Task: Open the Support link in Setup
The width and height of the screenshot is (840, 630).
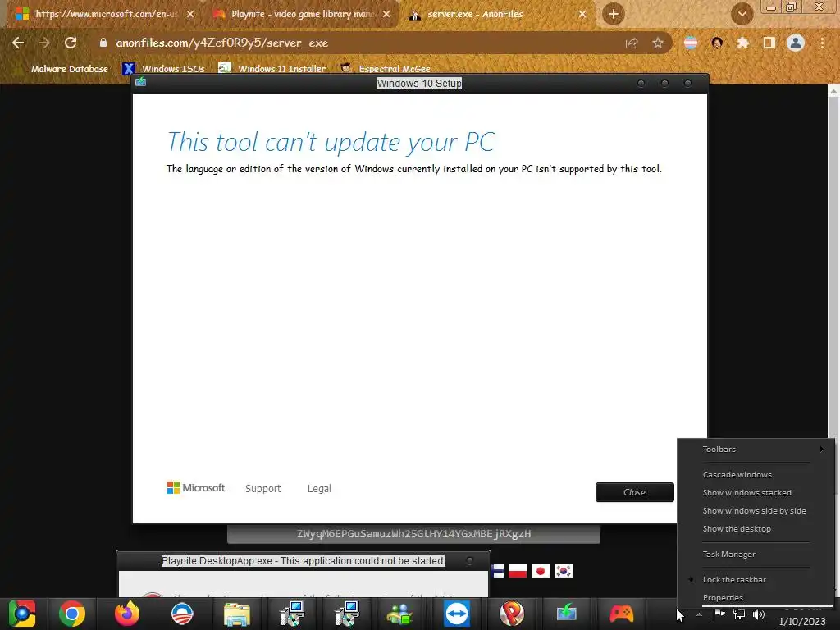Action: point(263,489)
